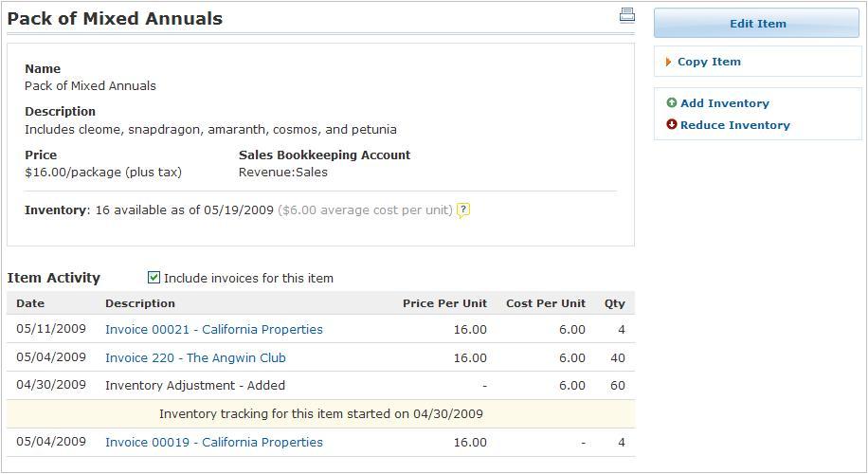Viewport: 868px width, 474px height.
Task: Click the red Reduce Inventory arrow icon
Action: 672,124
